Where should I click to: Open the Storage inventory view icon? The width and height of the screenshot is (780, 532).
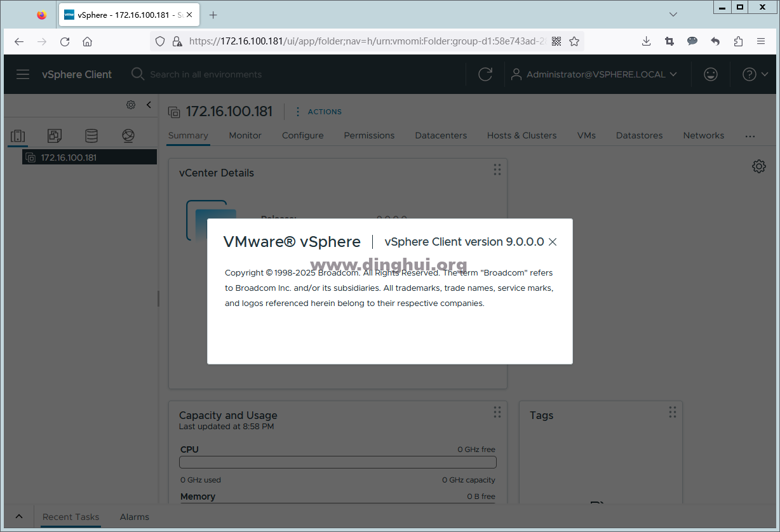point(91,135)
